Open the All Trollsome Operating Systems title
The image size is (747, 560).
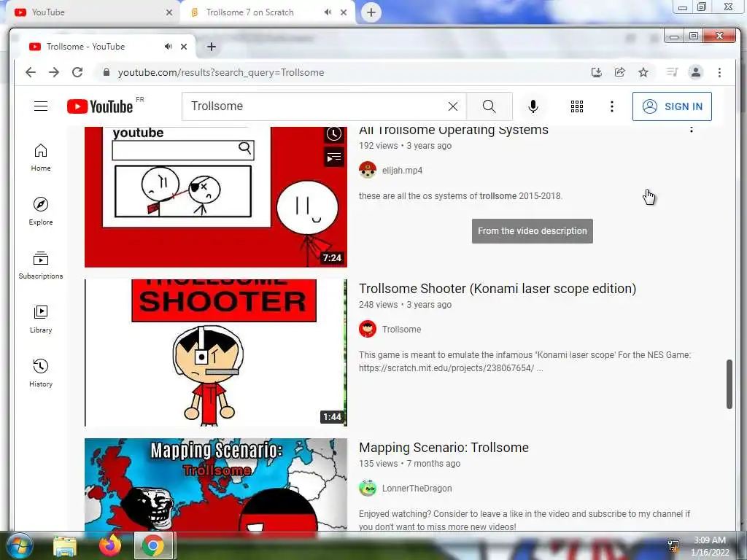454,130
